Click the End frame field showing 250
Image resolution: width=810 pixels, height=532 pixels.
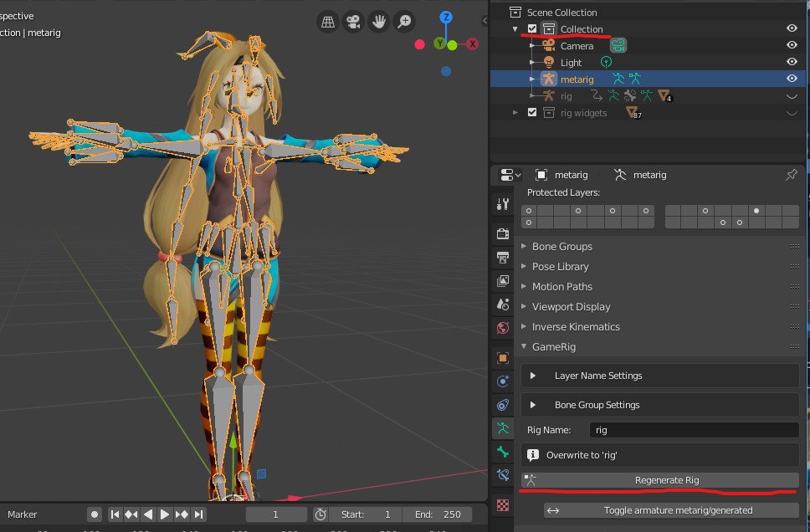coord(438,514)
